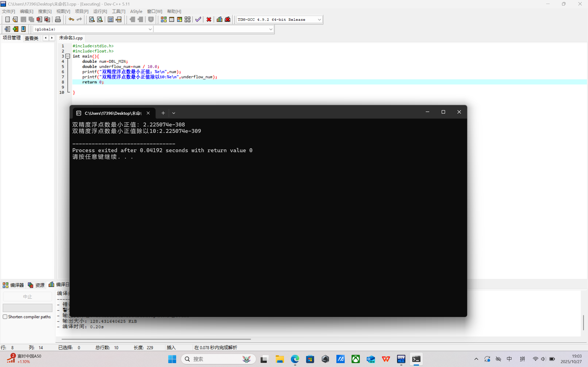Open the 编译器 tab in bottom panel

coord(13,285)
